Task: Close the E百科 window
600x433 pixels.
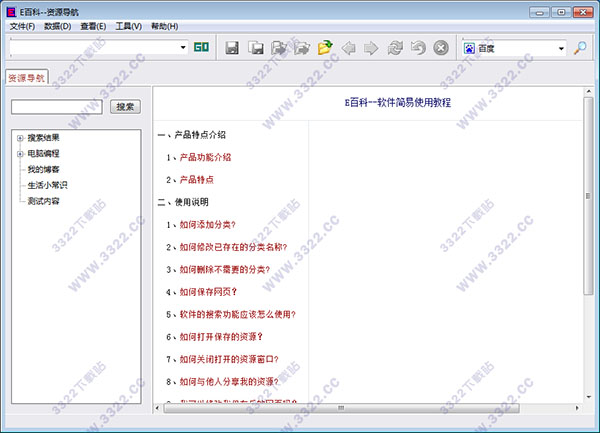Action: pyautogui.click(x=583, y=12)
